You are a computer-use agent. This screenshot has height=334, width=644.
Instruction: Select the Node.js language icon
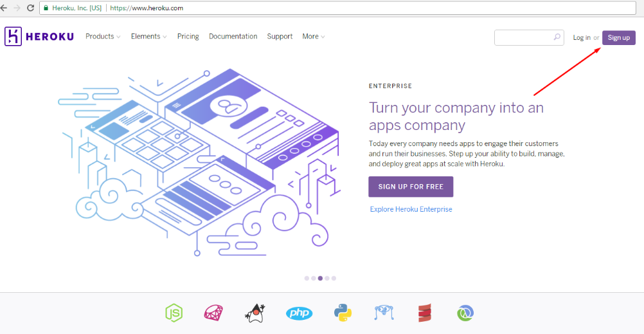click(174, 313)
